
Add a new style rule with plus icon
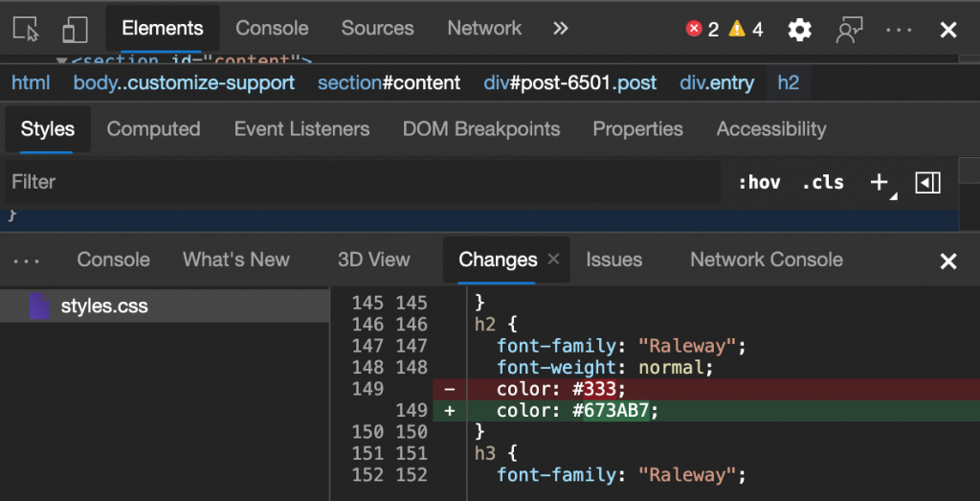(880, 183)
